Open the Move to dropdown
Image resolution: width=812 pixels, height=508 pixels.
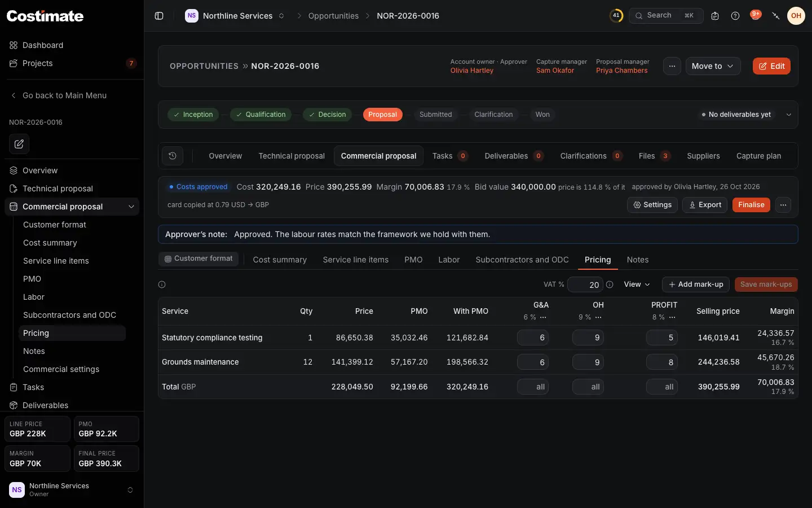(713, 66)
